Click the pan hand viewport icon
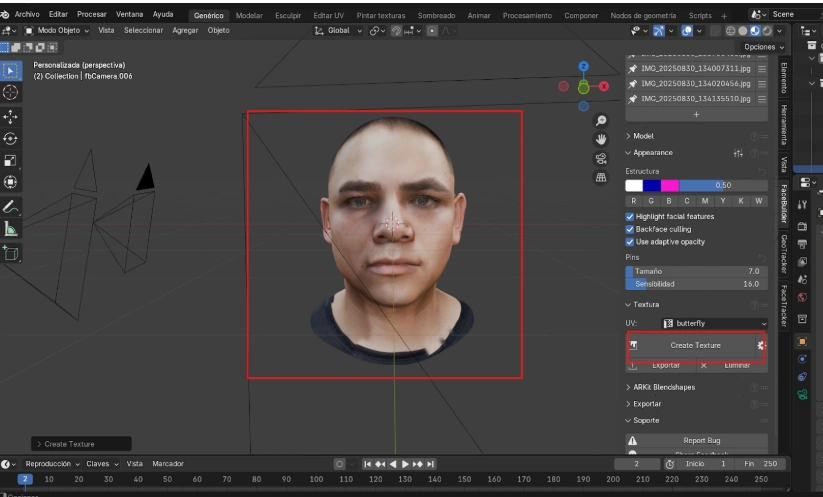This screenshot has height=497, width=823. point(601,139)
